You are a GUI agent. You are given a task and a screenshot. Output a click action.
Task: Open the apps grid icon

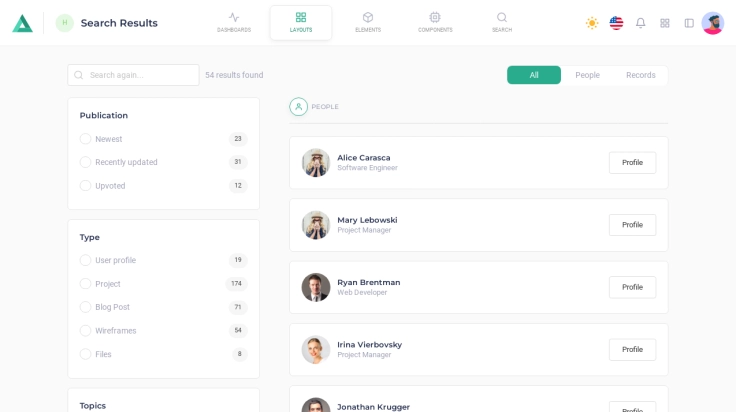(664, 23)
